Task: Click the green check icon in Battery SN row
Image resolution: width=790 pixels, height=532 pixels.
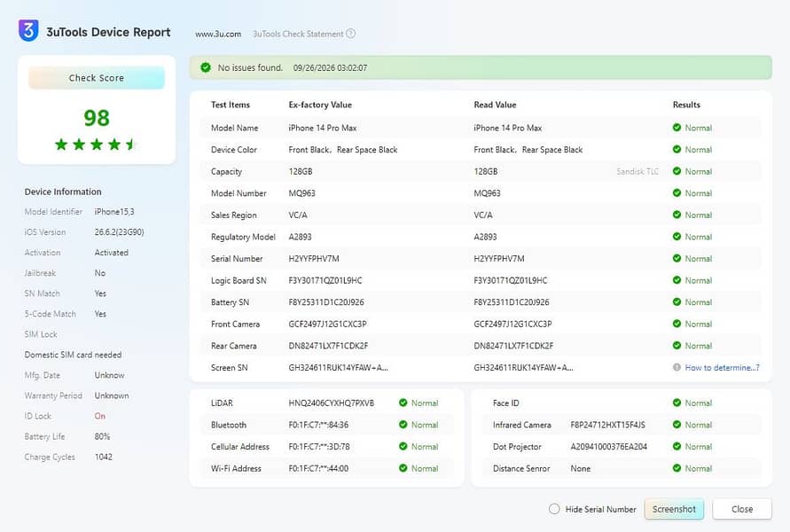Action: (x=677, y=302)
